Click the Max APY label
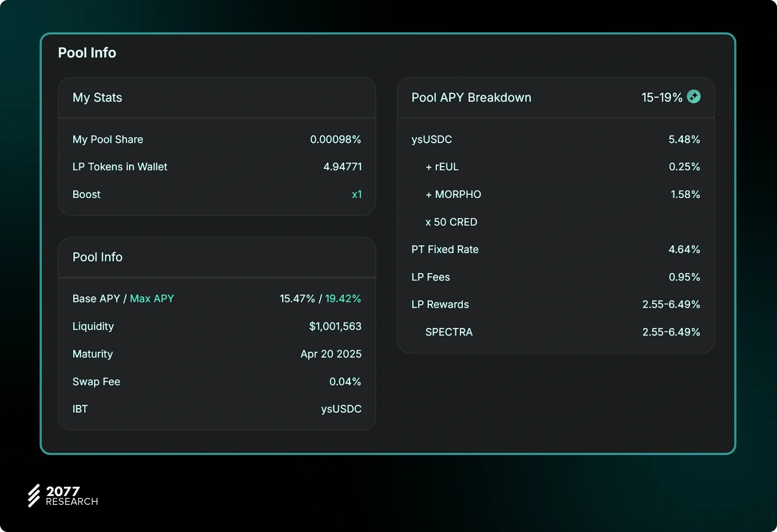This screenshot has width=777, height=532. [152, 299]
